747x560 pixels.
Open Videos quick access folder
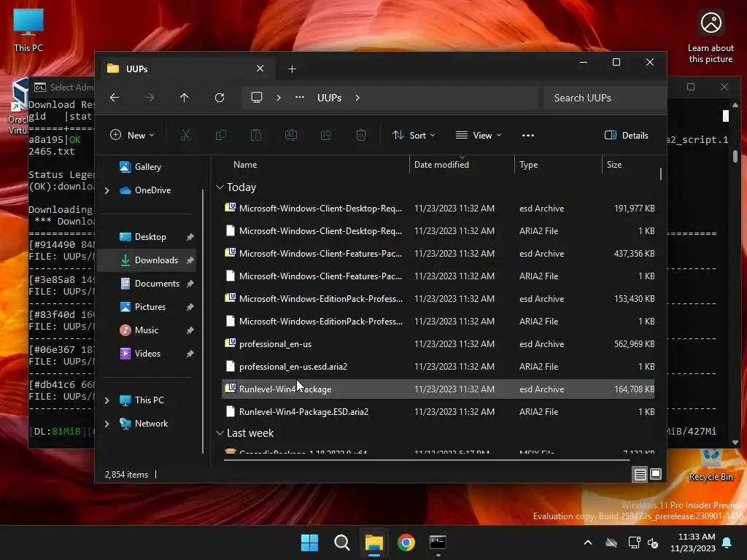click(x=147, y=354)
